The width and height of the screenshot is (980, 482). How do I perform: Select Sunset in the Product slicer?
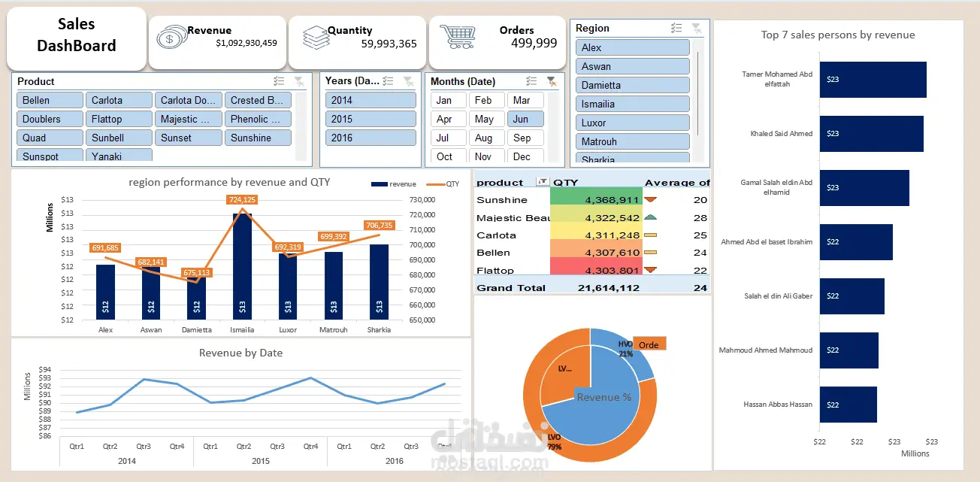pos(189,138)
